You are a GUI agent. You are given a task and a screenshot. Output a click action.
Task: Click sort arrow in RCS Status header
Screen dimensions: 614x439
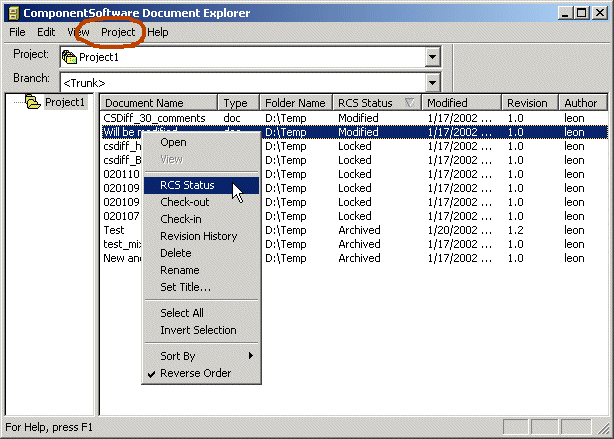pyautogui.click(x=410, y=103)
